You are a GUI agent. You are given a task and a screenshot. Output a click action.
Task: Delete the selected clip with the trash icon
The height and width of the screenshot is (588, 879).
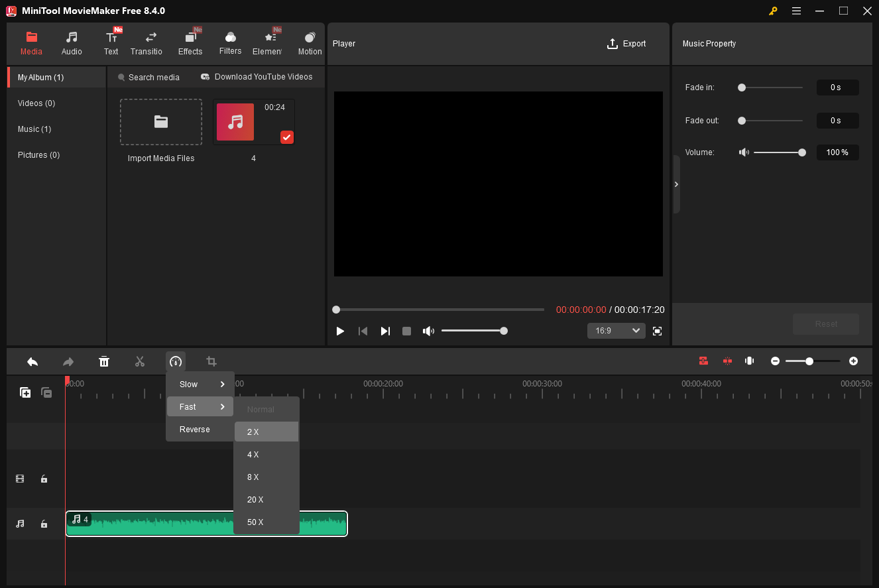[104, 361]
